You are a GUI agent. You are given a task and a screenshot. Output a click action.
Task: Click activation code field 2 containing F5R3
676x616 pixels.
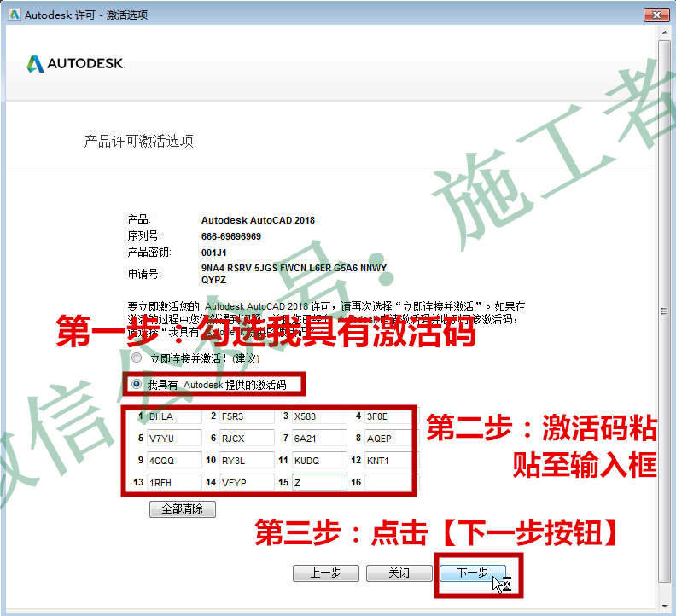[247, 416]
